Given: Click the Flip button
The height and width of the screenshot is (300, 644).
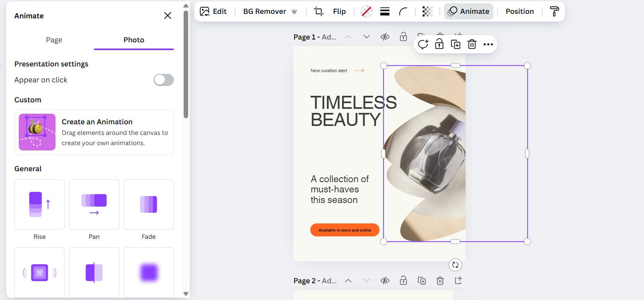Looking at the screenshot, I should (339, 11).
